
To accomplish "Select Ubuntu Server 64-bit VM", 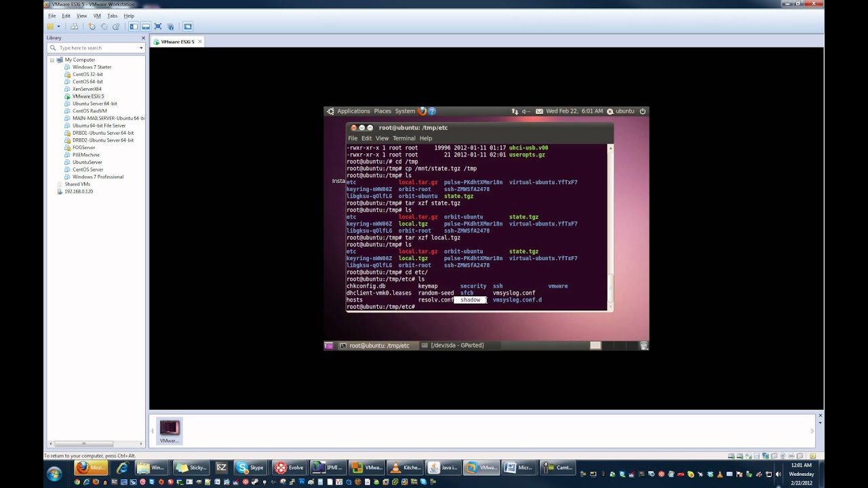I will (94, 104).
